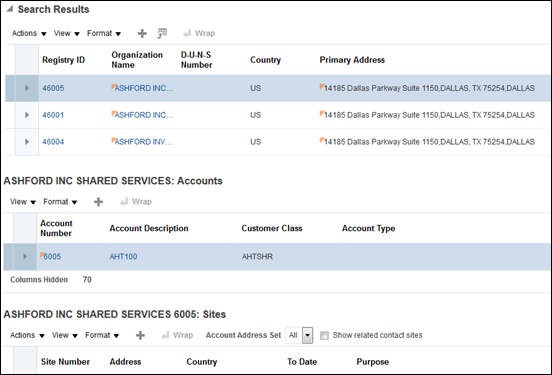Enable Show related contact sites checkbox
Viewport: 552px width, 375px height.
pos(324,336)
